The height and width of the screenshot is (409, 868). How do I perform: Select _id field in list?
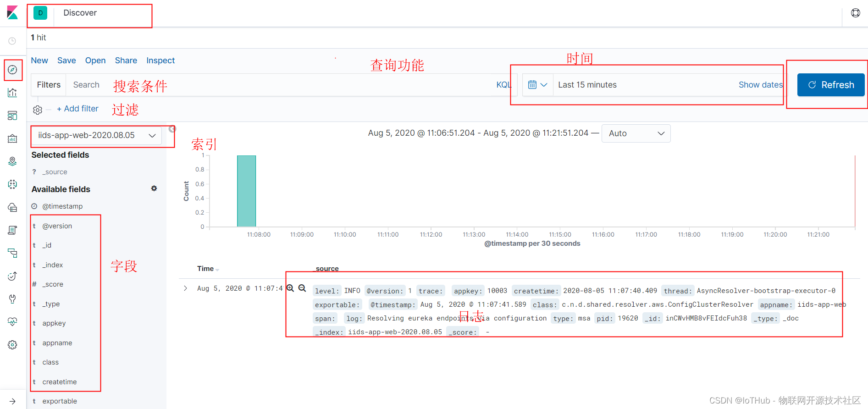click(47, 245)
